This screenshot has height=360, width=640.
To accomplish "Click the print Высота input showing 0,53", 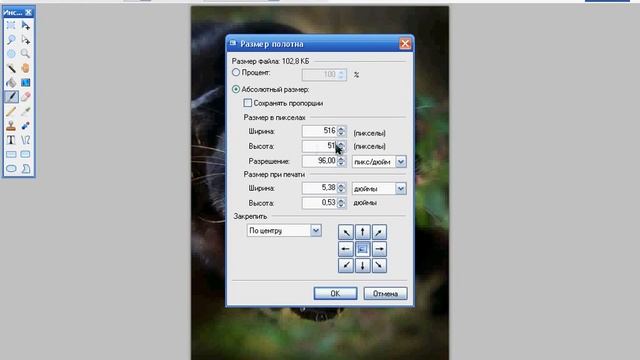I will (319, 203).
